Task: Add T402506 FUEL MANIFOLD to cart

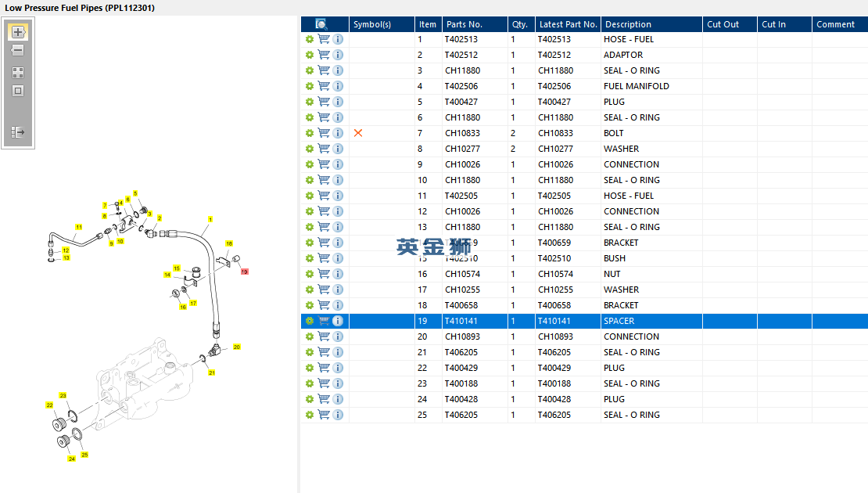Action: [324, 86]
